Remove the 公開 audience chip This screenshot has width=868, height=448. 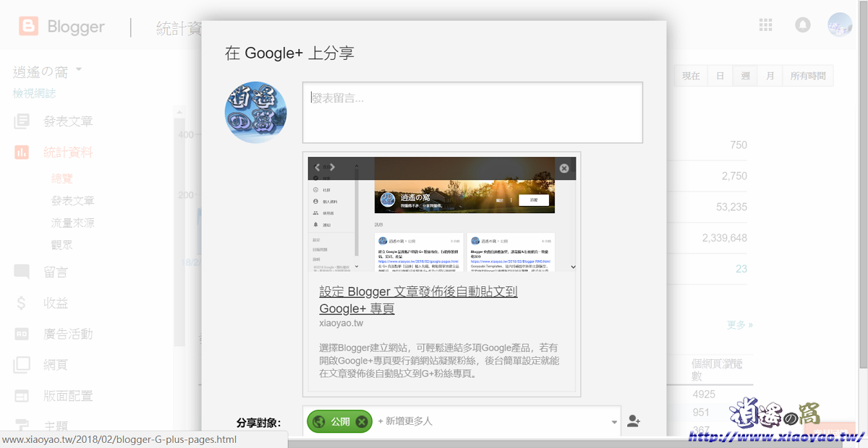(362, 421)
